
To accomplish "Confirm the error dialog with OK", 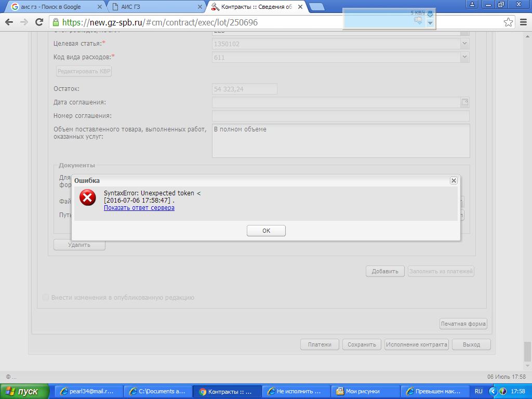I will pos(266,231).
